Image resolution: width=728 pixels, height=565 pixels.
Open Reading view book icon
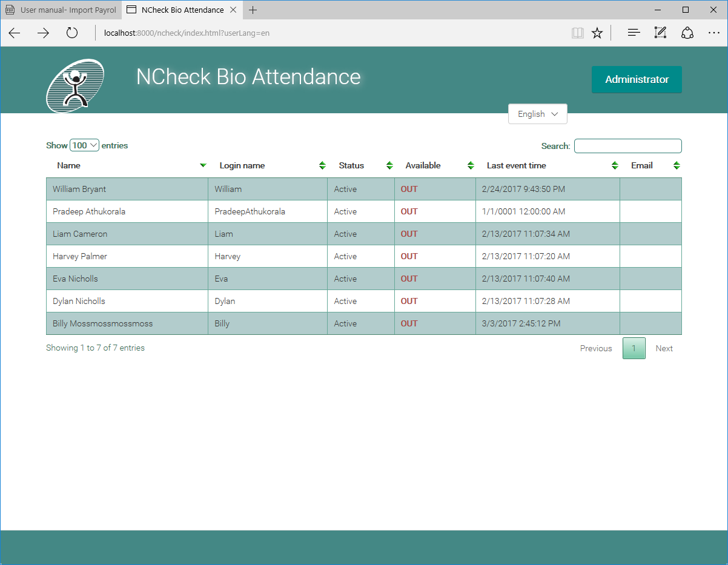(578, 33)
